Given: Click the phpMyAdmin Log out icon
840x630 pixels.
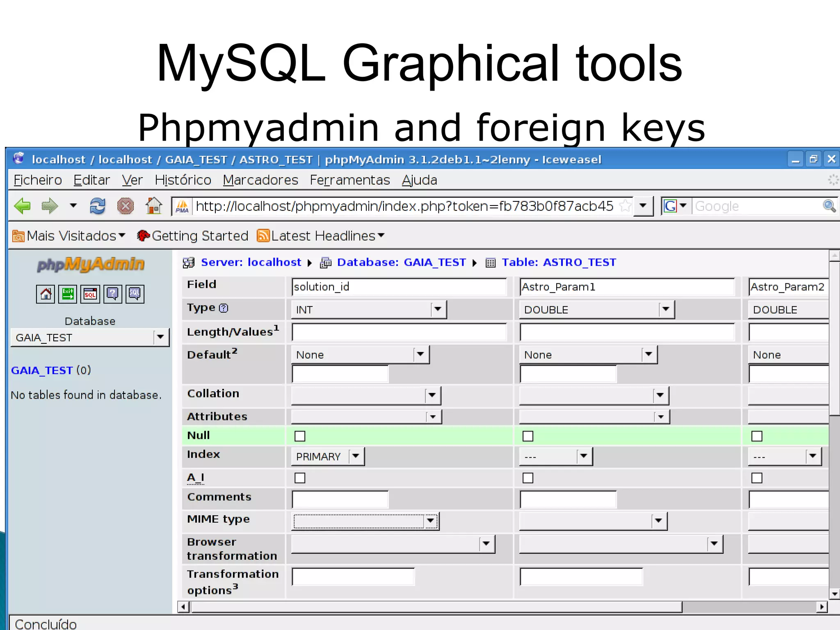Looking at the screenshot, I should 68,294.
